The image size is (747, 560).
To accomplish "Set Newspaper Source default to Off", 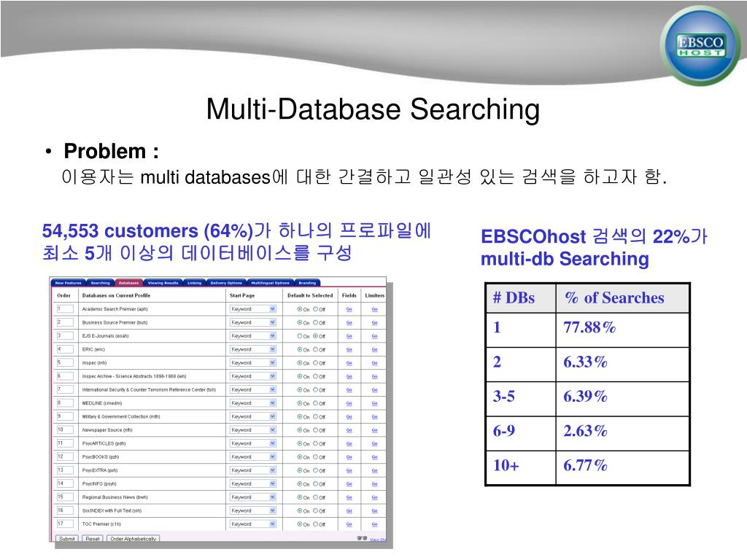I will (315, 430).
